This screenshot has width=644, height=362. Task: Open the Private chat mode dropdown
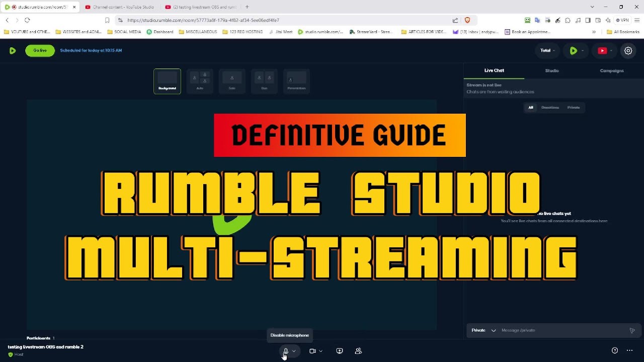click(x=484, y=330)
